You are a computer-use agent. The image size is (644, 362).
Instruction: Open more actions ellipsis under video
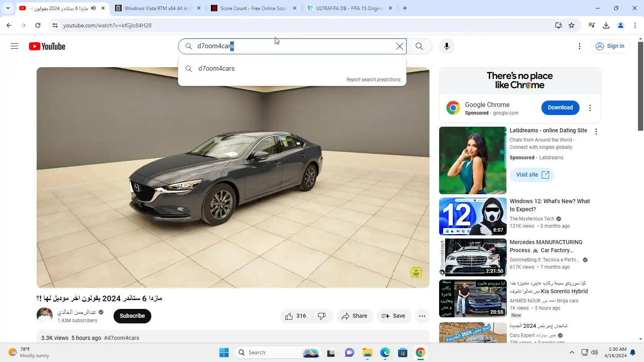click(x=422, y=316)
